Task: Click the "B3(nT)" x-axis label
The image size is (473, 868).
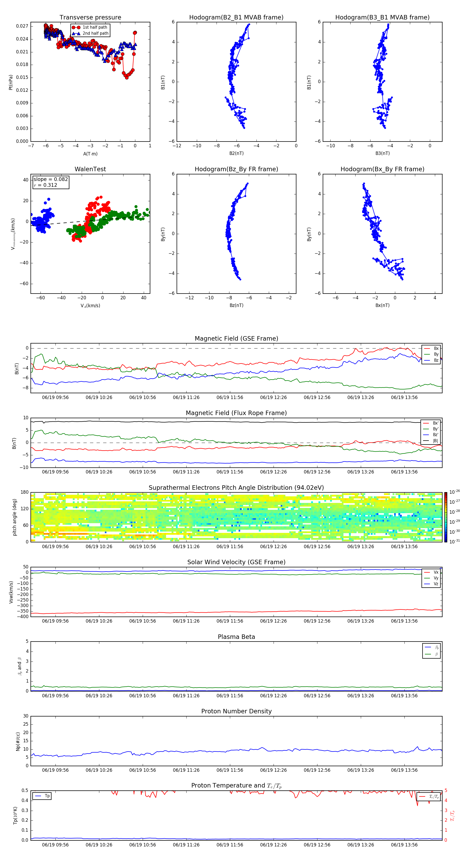Action: click(x=382, y=153)
